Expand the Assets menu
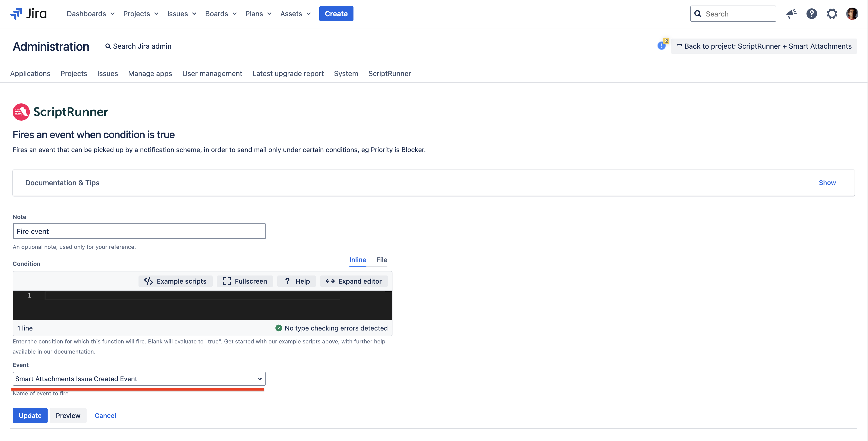 pyautogui.click(x=295, y=14)
